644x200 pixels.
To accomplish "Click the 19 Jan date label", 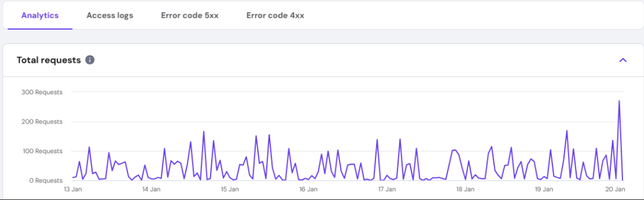I will [544, 190].
